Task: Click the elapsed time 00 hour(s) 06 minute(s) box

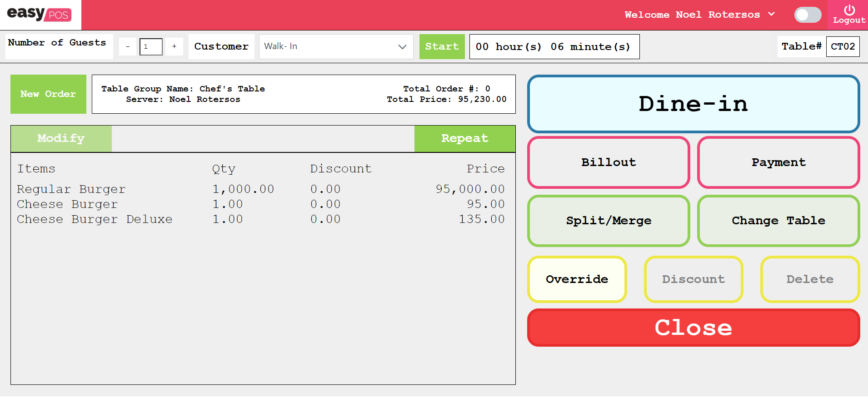Action: point(554,46)
